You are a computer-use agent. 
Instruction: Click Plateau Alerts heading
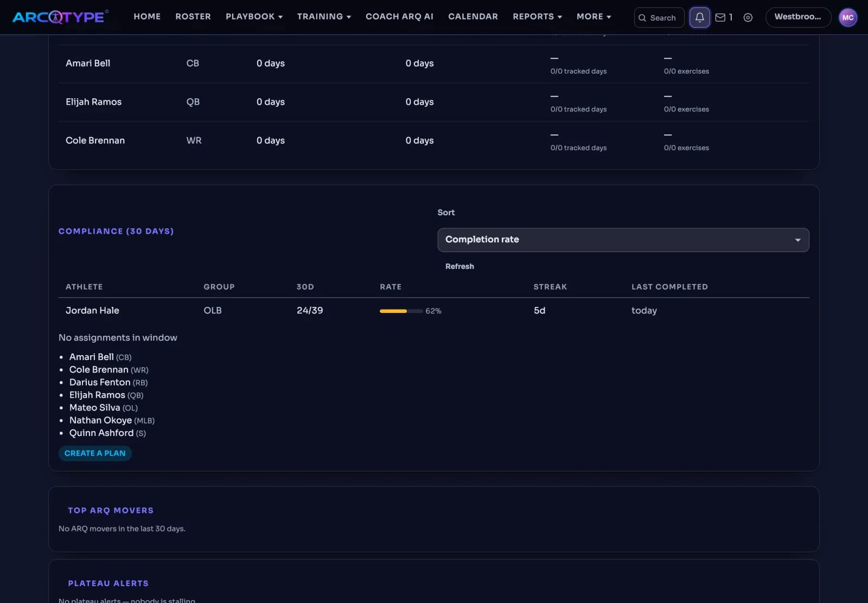[x=108, y=583]
